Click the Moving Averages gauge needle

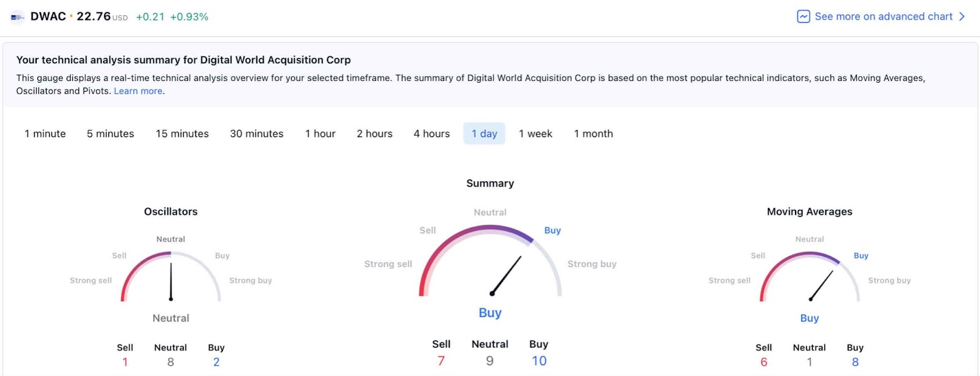[821, 285]
